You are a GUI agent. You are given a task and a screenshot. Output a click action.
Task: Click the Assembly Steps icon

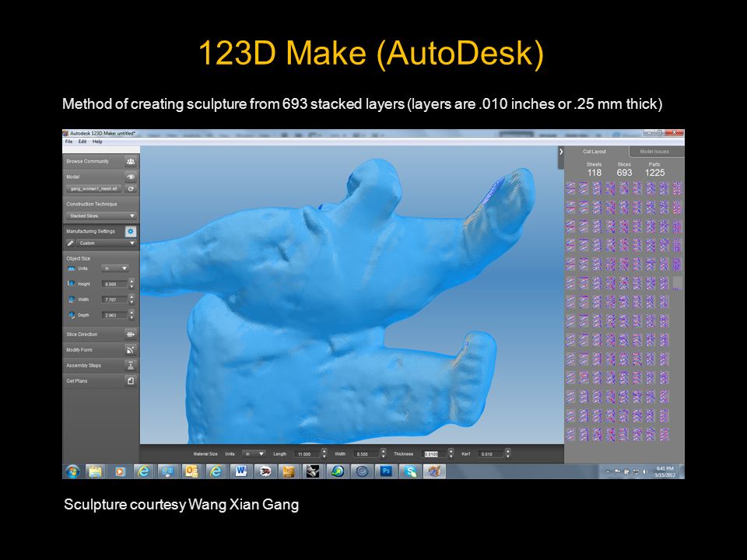click(130, 366)
